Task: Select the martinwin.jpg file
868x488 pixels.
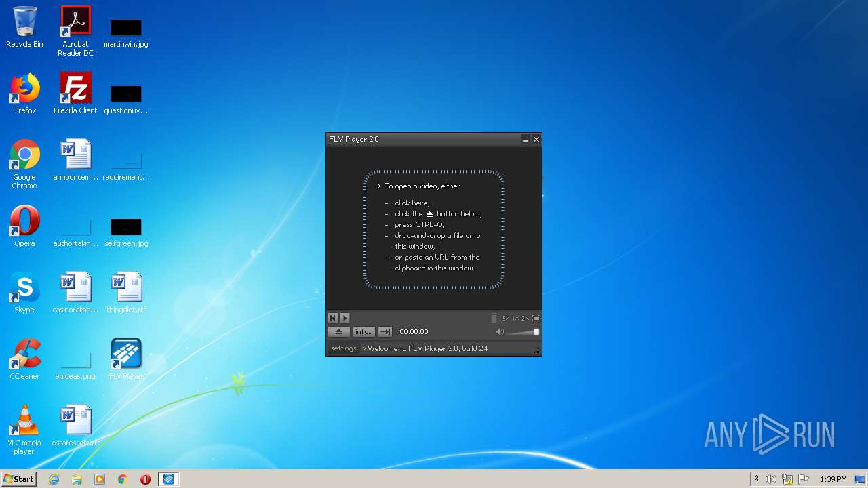Action: point(126,31)
